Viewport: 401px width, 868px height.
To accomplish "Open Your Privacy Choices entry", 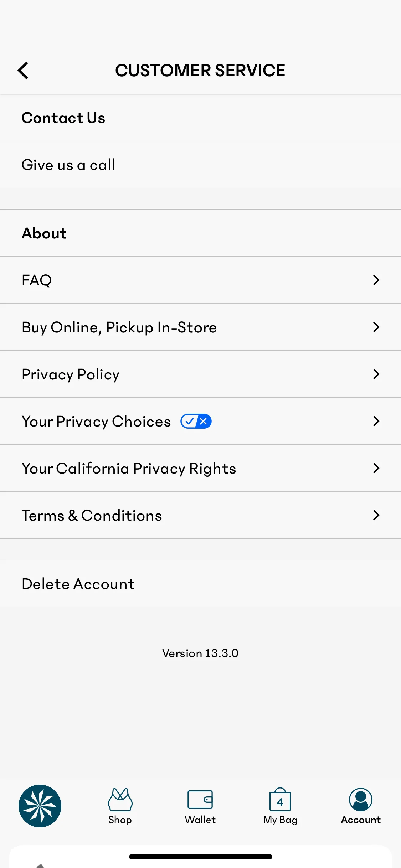I will (200, 421).
